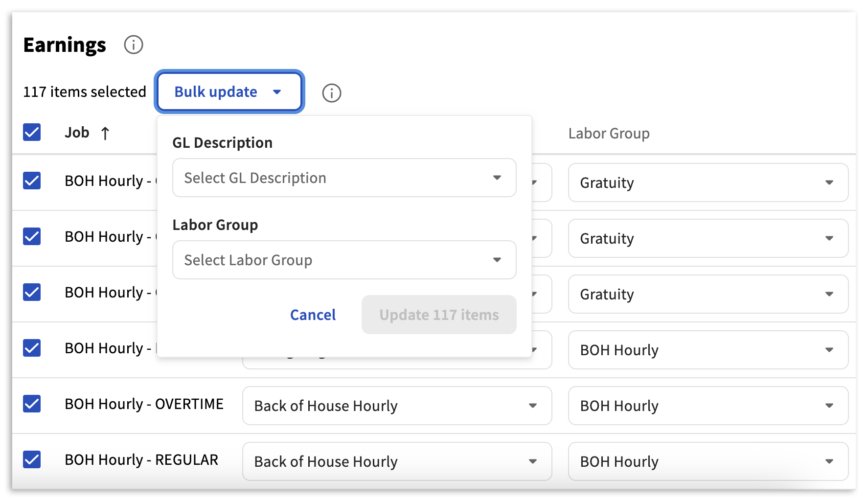
Task: Open the third Gratuity Labor Group dropdown
Action: 708,295
